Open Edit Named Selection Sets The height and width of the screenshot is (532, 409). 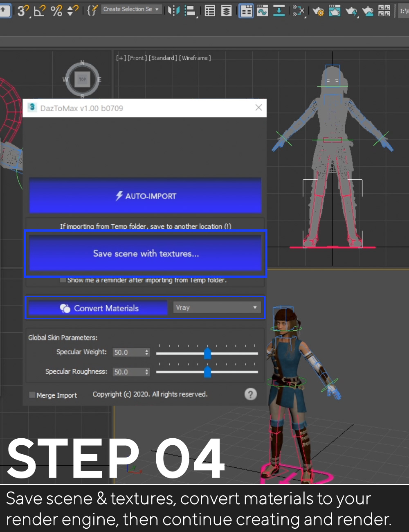coord(92,10)
